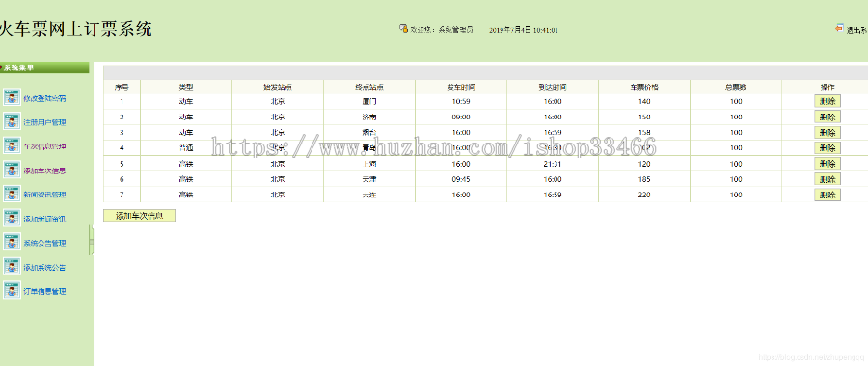Click the departure time 09:45
868x366 pixels.
pyautogui.click(x=461, y=179)
